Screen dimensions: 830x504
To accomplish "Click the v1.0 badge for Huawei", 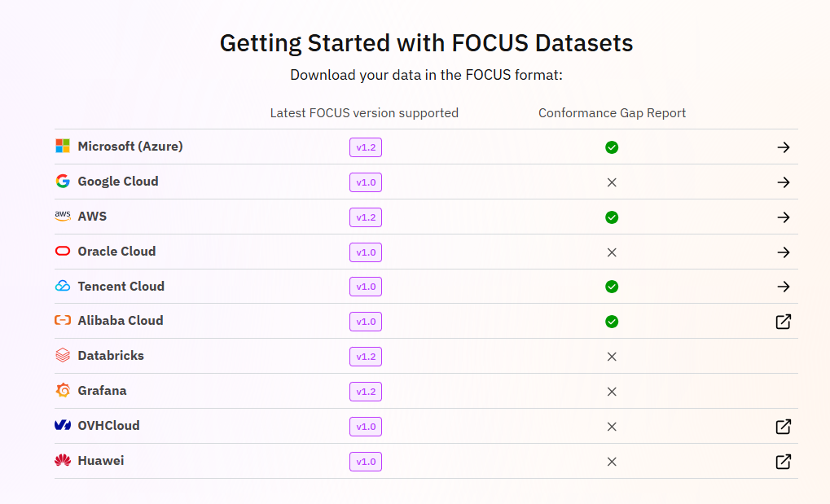I will click(x=366, y=462).
